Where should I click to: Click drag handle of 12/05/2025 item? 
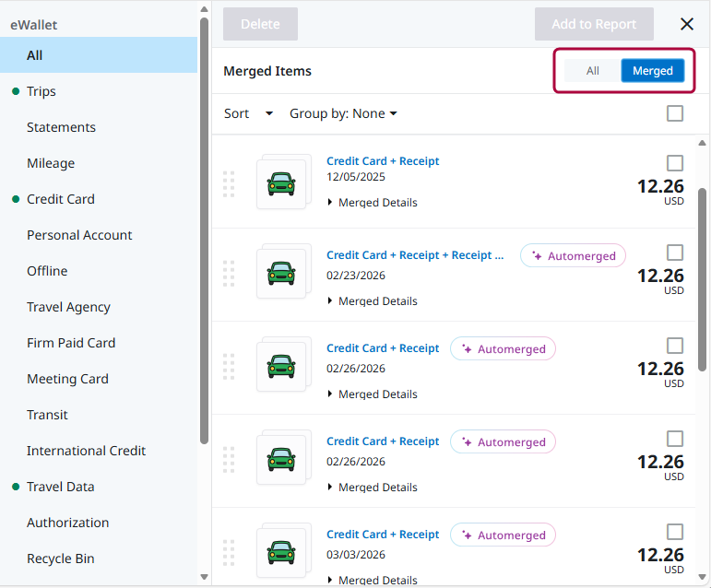pyautogui.click(x=229, y=183)
